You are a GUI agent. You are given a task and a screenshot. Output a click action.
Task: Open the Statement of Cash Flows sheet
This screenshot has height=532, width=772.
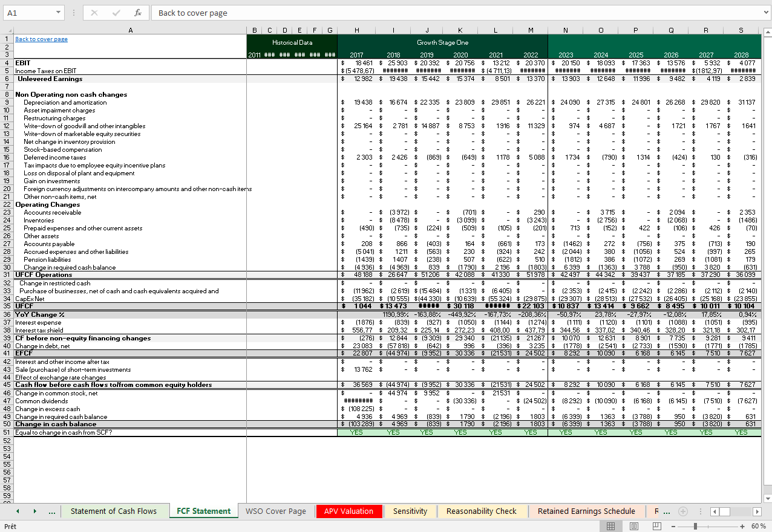click(114, 511)
